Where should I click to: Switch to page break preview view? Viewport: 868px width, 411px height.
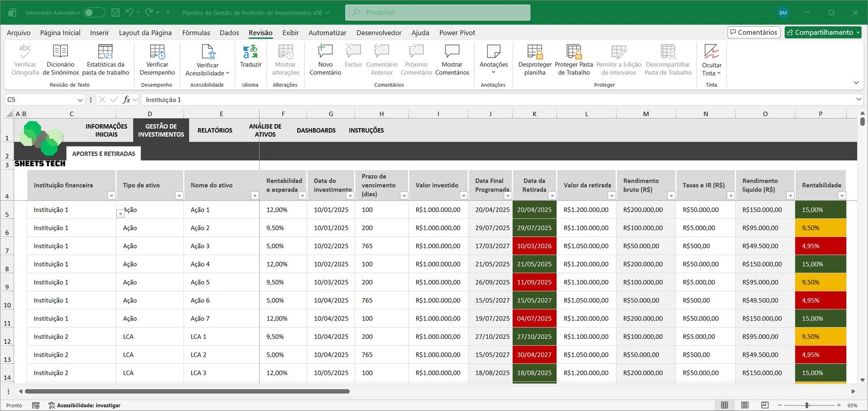coord(765,405)
